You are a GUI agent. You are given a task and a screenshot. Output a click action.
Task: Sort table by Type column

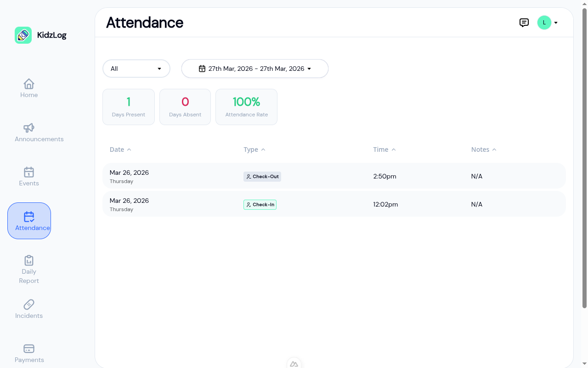pyautogui.click(x=254, y=149)
